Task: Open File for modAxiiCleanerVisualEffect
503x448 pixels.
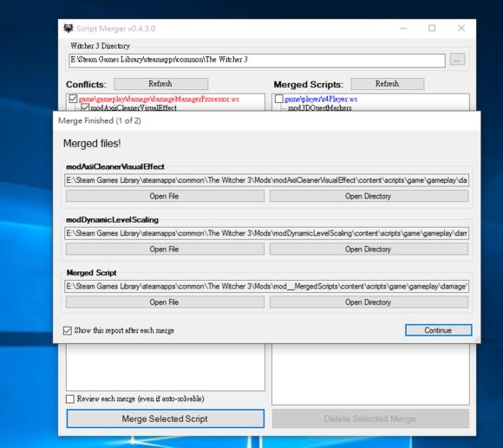Action: [x=165, y=196]
